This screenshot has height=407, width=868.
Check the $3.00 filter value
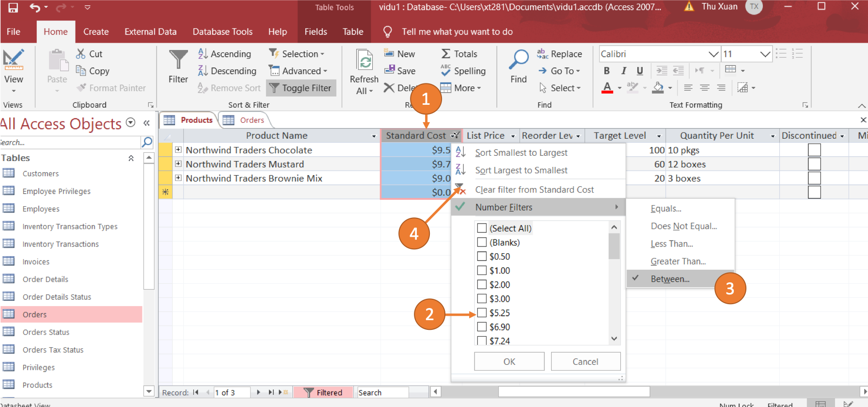click(x=482, y=298)
